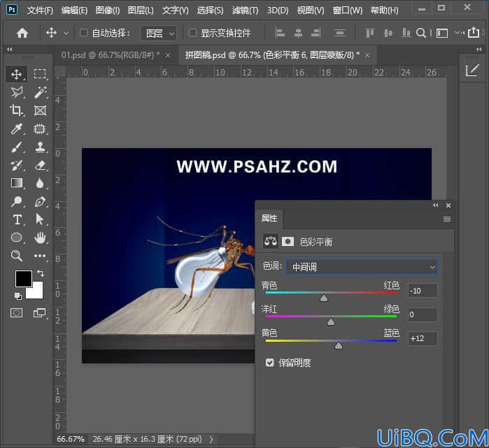Select the Crop tool
The width and height of the screenshot is (489, 448).
coord(16,110)
